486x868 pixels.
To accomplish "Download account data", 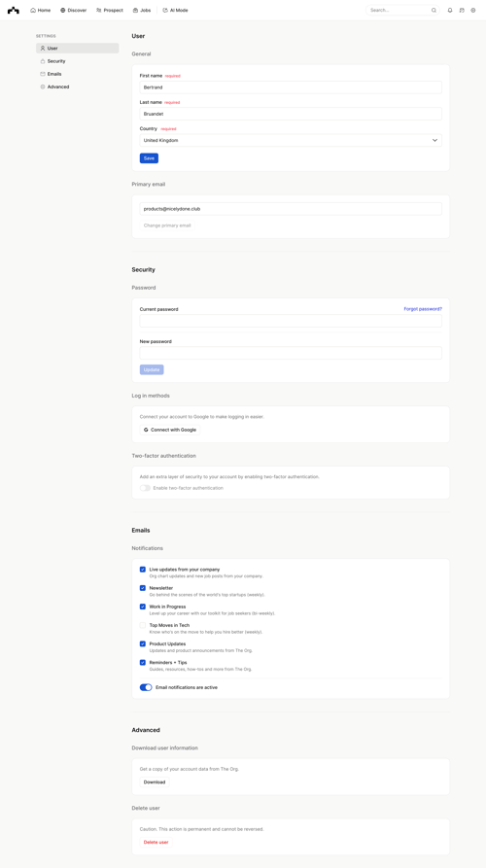I will 155,782.
